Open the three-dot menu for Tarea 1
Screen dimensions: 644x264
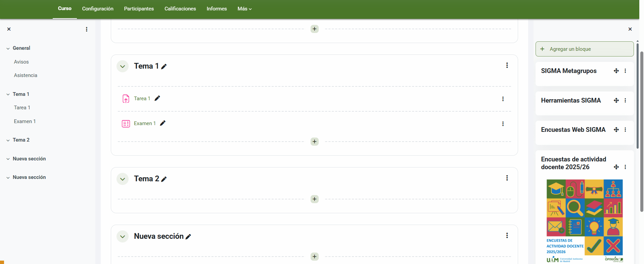point(503,99)
